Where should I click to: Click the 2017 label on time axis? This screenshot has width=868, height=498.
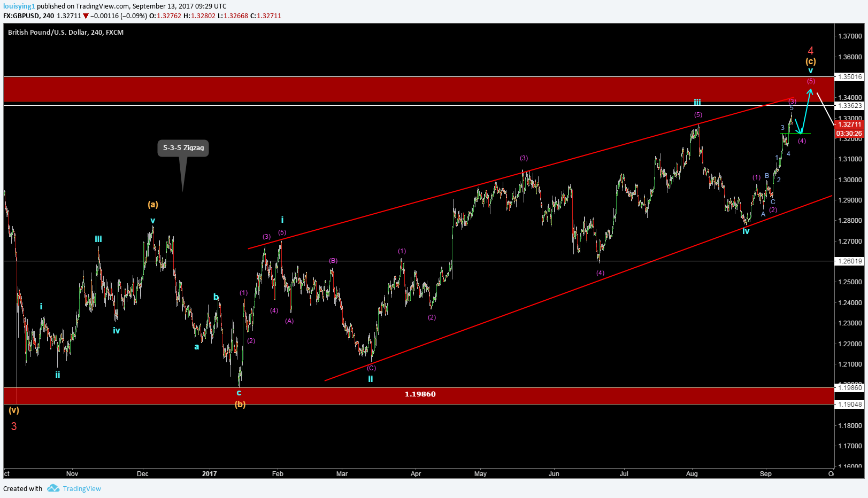tap(210, 474)
